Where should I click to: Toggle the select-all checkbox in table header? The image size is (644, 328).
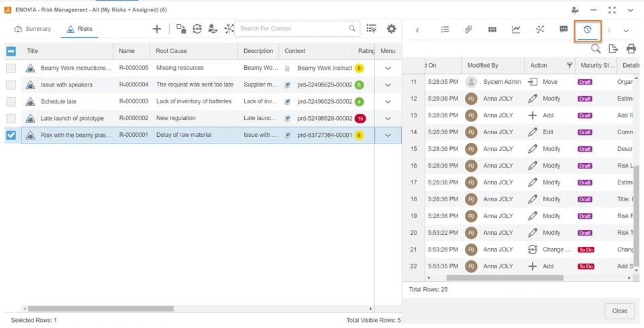point(11,51)
